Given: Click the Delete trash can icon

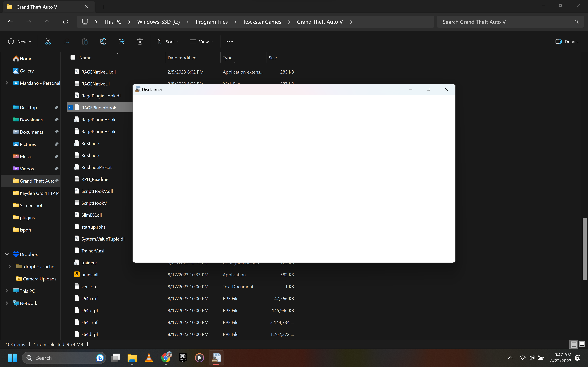Looking at the screenshot, I should tap(140, 41).
